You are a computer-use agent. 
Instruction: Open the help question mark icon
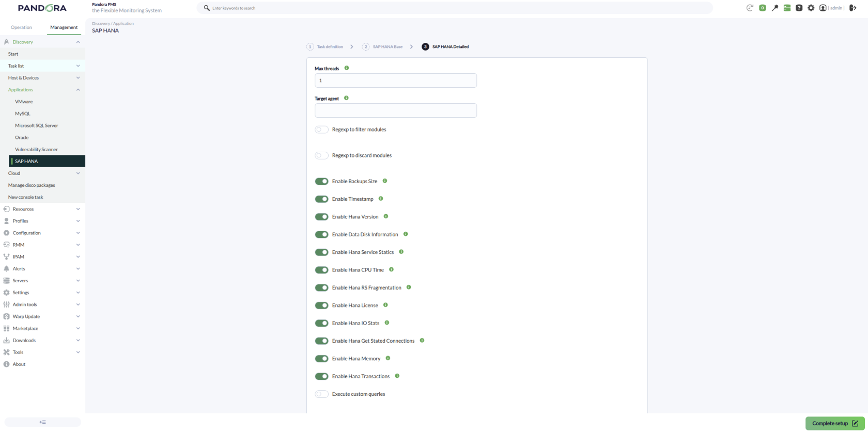point(799,8)
